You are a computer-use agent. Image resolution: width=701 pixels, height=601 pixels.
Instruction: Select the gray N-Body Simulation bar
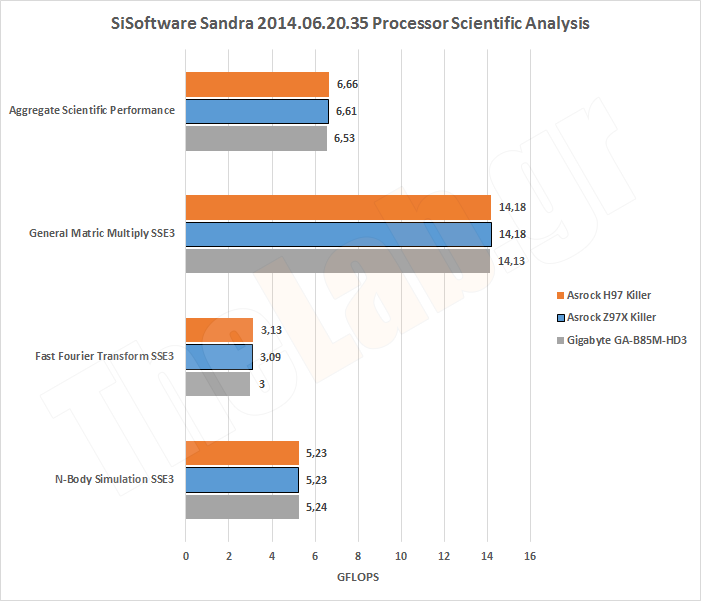coord(242,507)
